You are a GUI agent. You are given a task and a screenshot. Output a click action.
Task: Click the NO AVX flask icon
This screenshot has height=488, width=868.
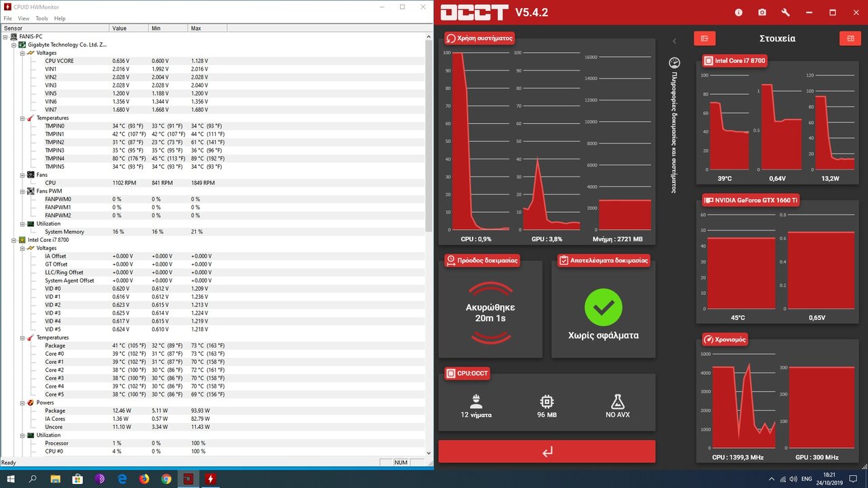point(618,401)
